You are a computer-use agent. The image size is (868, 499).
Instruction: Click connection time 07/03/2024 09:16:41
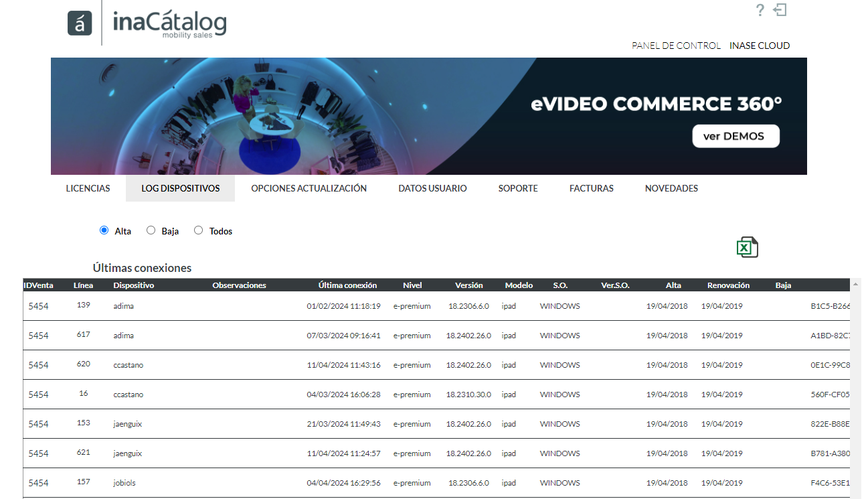pyautogui.click(x=343, y=336)
